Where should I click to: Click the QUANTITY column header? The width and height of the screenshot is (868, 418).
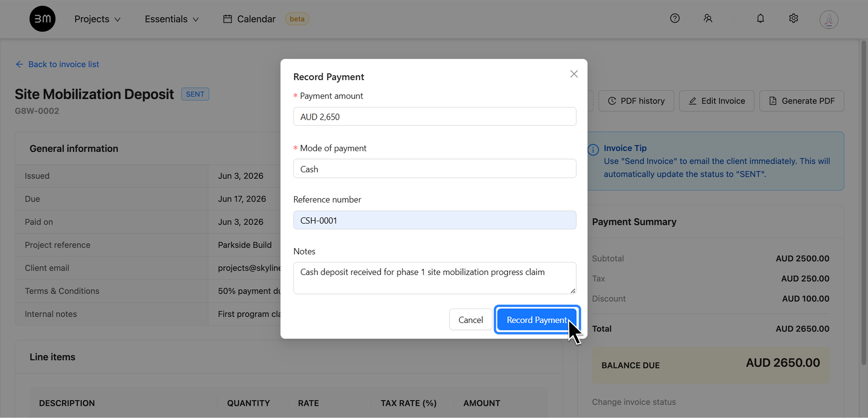click(248, 403)
